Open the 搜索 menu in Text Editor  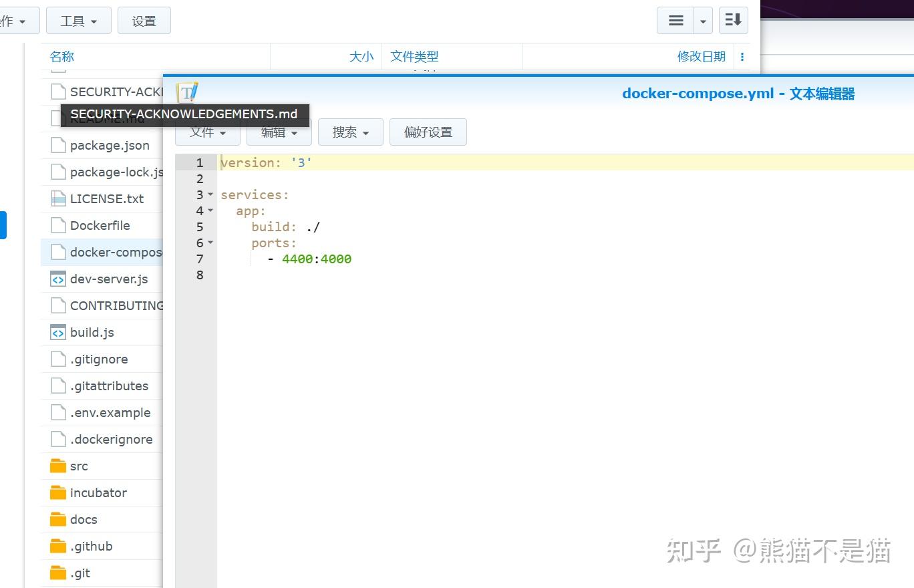pos(350,132)
